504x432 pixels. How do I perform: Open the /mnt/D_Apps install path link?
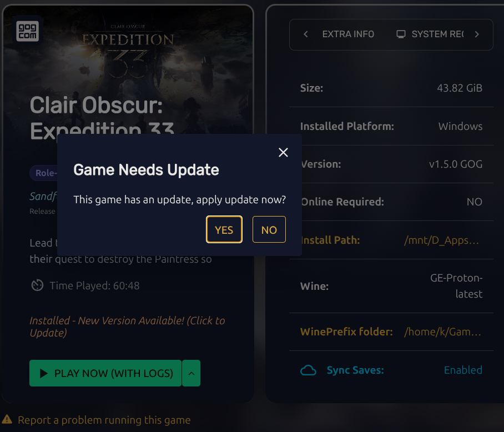point(442,240)
